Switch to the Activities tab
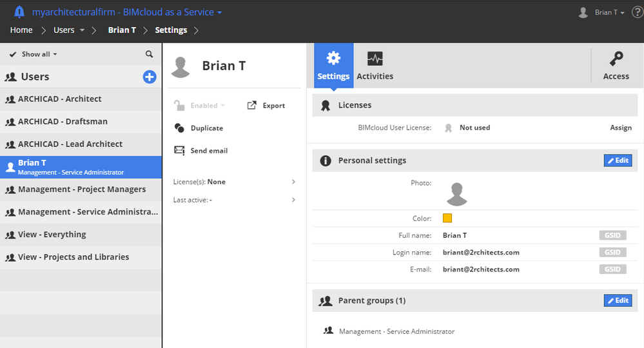This screenshot has height=348, width=644. coord(375,66)
